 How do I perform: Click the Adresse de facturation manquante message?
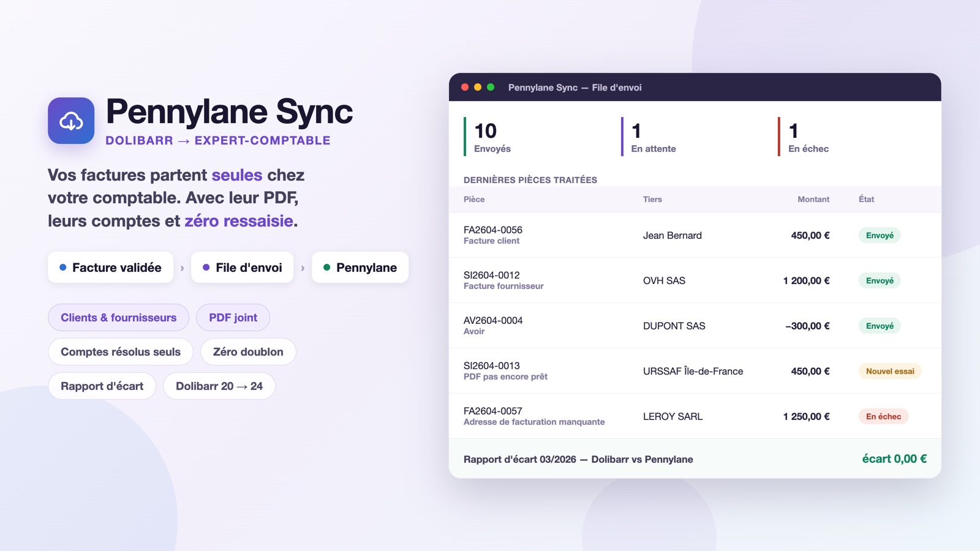[x=534, y=422]
